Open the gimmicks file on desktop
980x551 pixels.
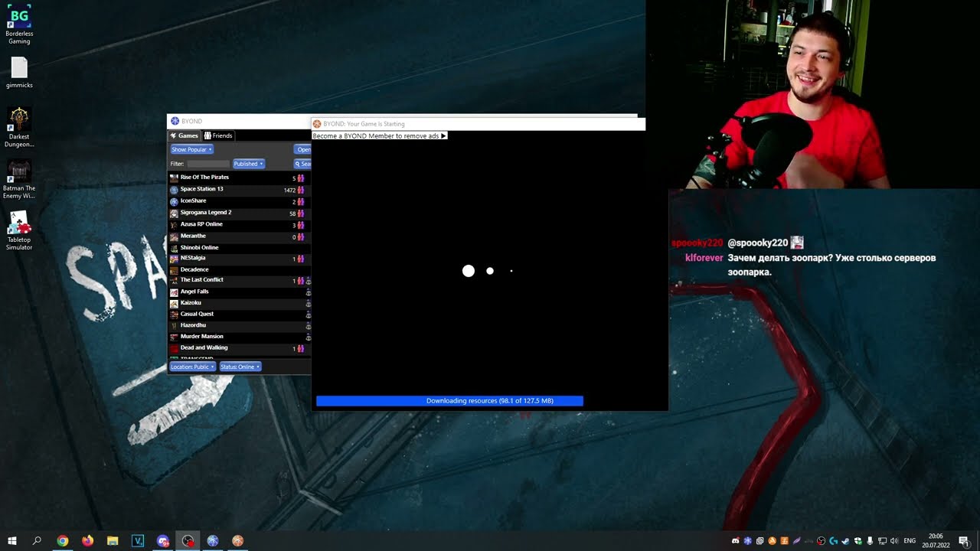click(19, 73)
